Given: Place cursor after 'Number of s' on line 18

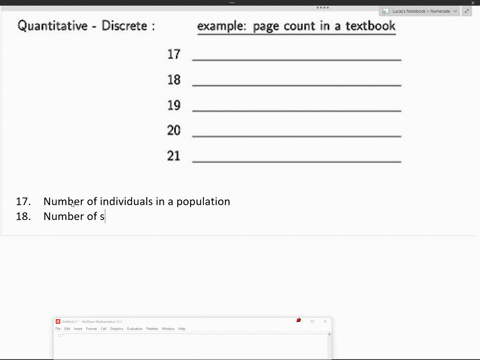Looking at the screenshot, I should pyautogui.click(x=105, y=217).
